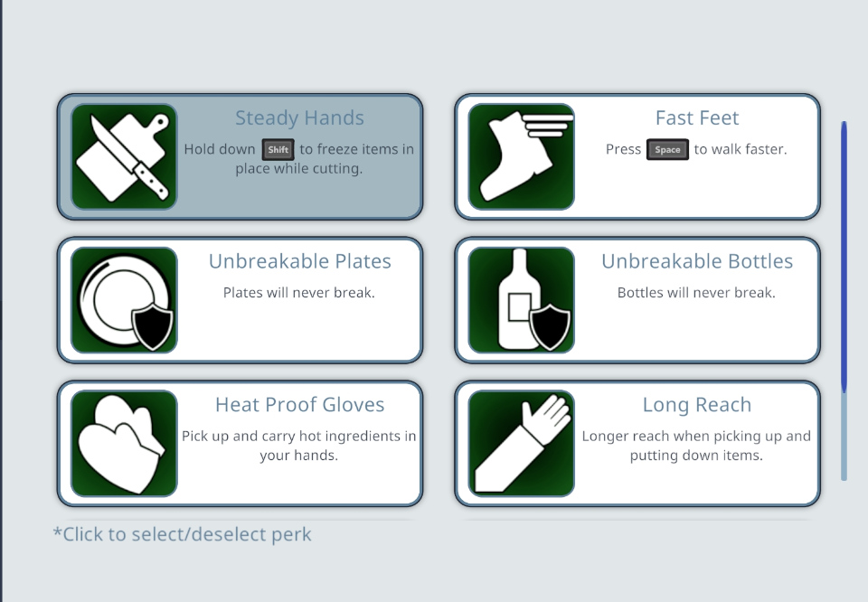The height and width of the screenshot is (602, 868).
Task: Click the Long Reach arm icon
Action: pos(522,443)
